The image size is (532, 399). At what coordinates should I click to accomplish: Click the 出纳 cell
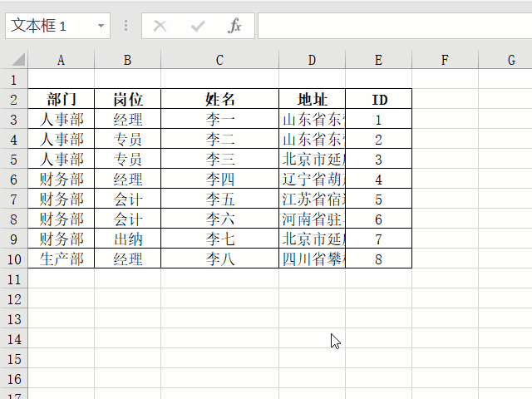(x=127, y=239)
